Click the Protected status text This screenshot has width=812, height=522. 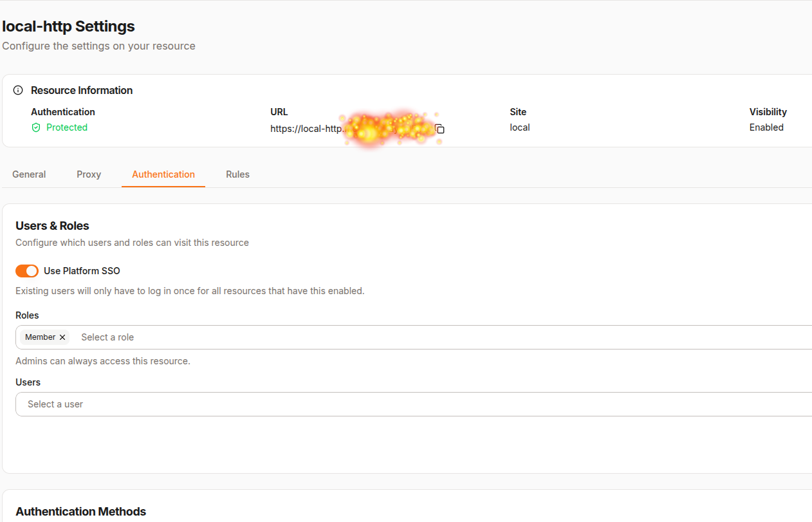coord(67,127)
